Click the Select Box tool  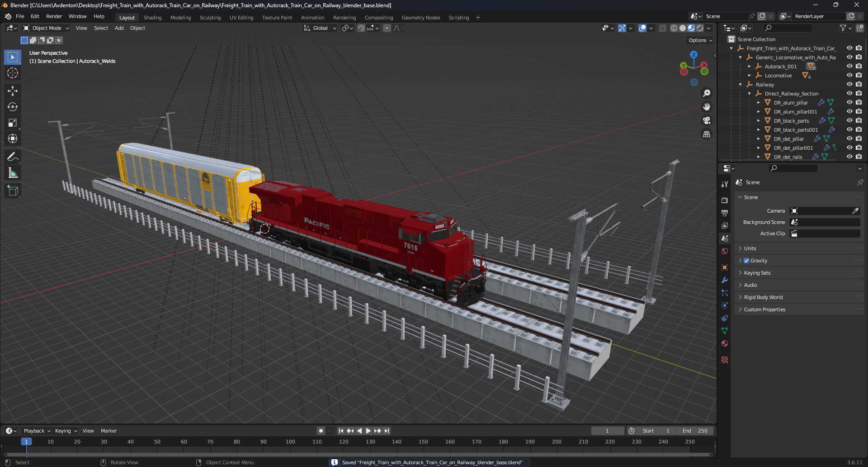(x=13, y=57)
